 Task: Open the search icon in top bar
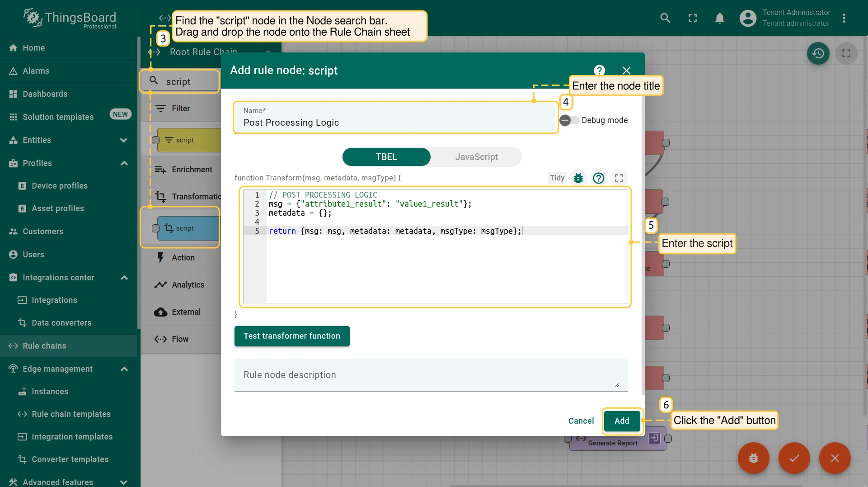[x=665, y=18]
